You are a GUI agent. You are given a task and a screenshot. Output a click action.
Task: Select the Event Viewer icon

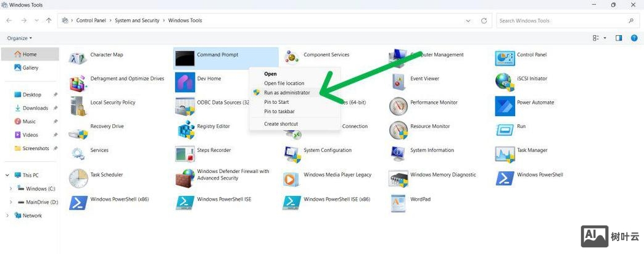[398, 82]
